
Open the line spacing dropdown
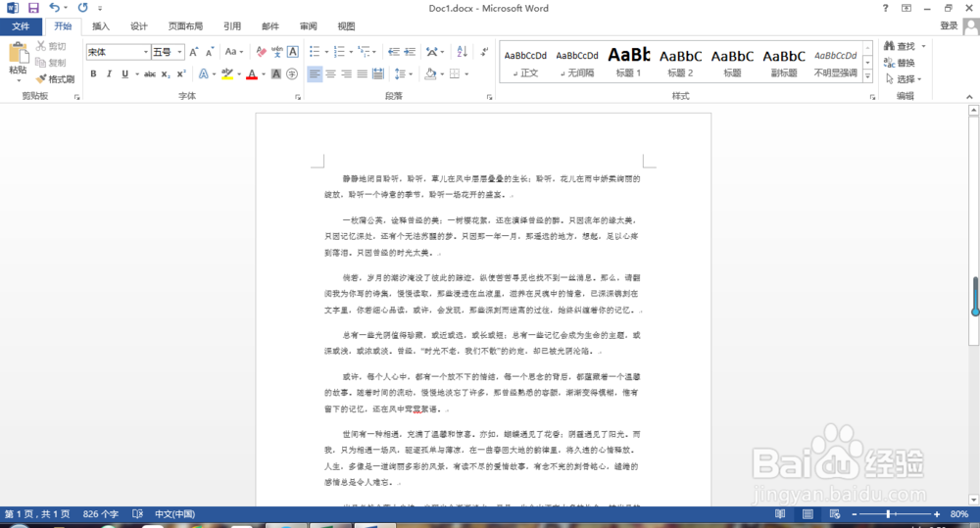(x=403, y=73)
